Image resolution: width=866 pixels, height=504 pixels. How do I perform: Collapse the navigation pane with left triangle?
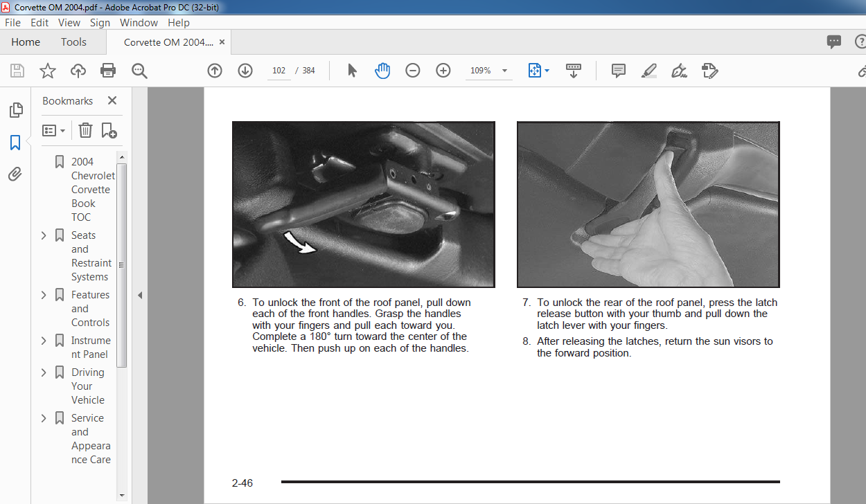coord(140,296)
